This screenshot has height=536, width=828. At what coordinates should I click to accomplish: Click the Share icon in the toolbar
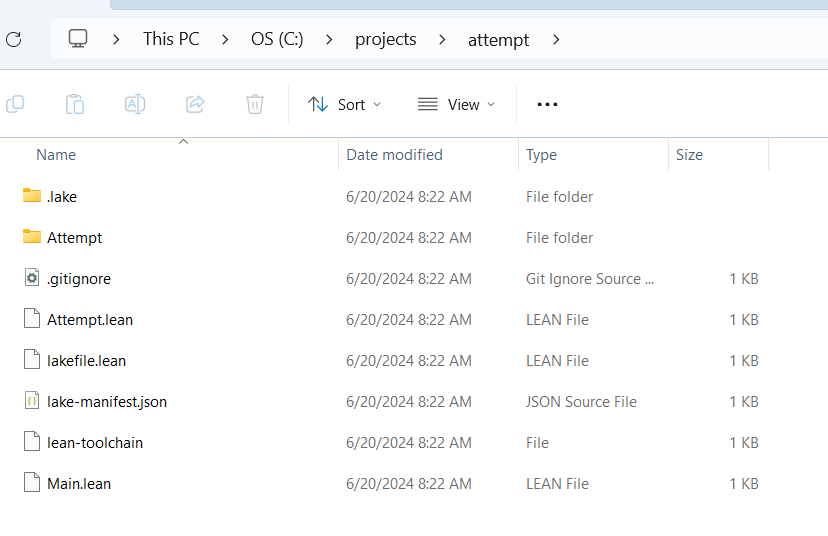[x=195, y=104]
